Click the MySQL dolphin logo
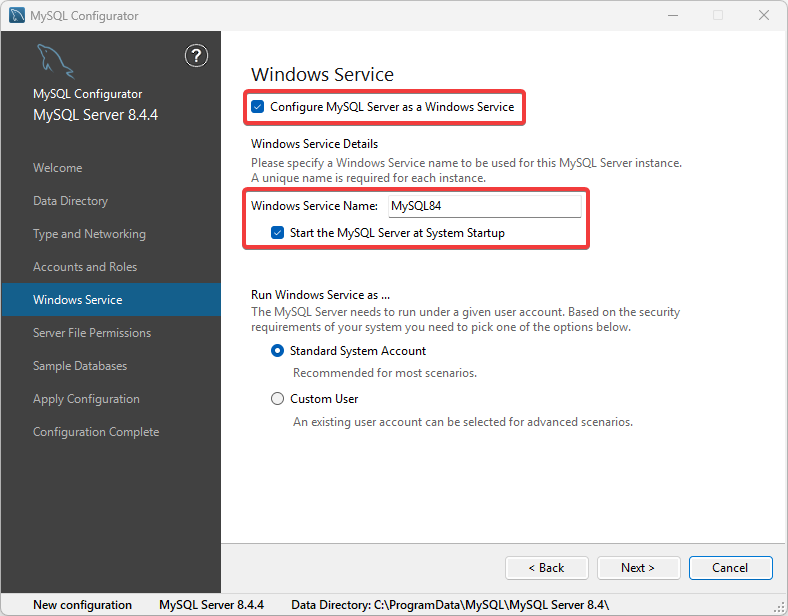This screenshot has height=616, width=788. (56, 62)
